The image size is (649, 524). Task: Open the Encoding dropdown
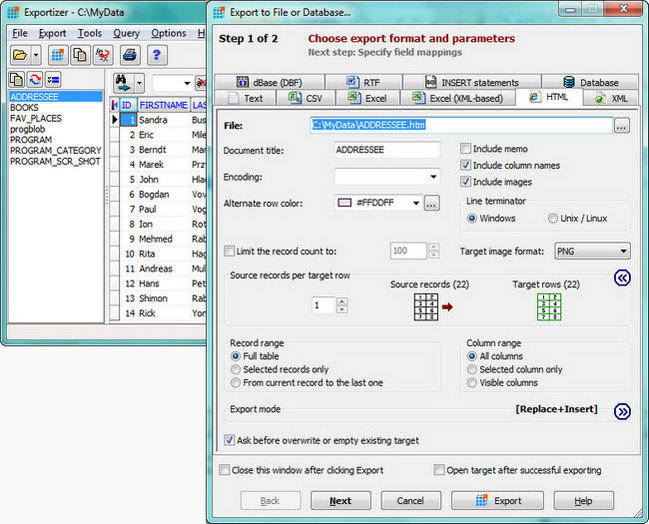387,177
